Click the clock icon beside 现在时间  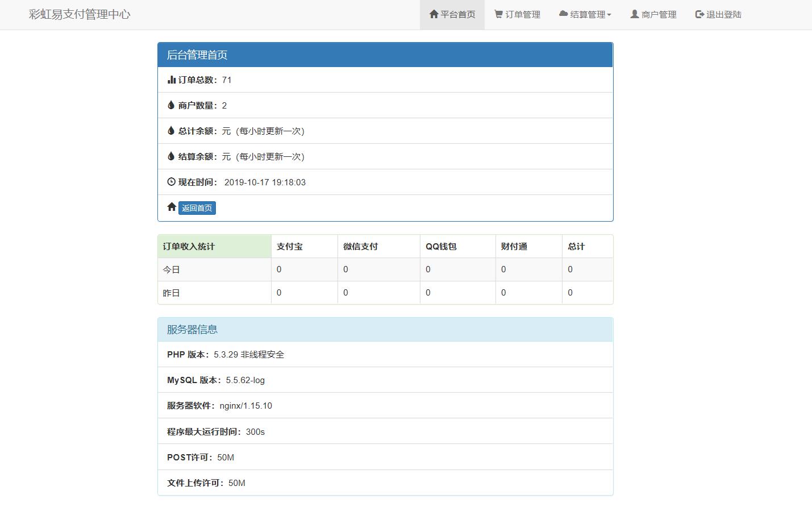pyautogui.click(x=171, y=182)
